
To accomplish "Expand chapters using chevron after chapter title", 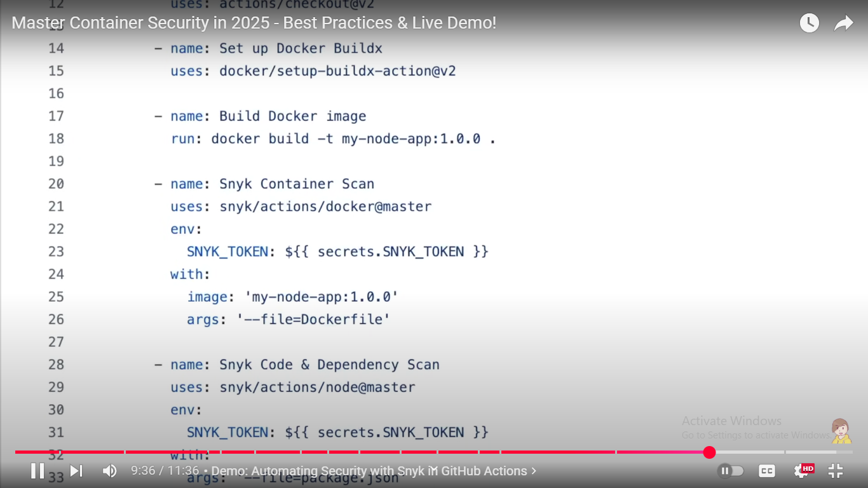I will (534, 471).
